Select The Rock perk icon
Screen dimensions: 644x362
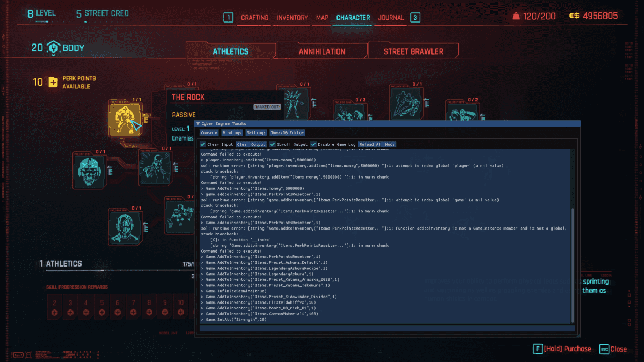point(125,119)
